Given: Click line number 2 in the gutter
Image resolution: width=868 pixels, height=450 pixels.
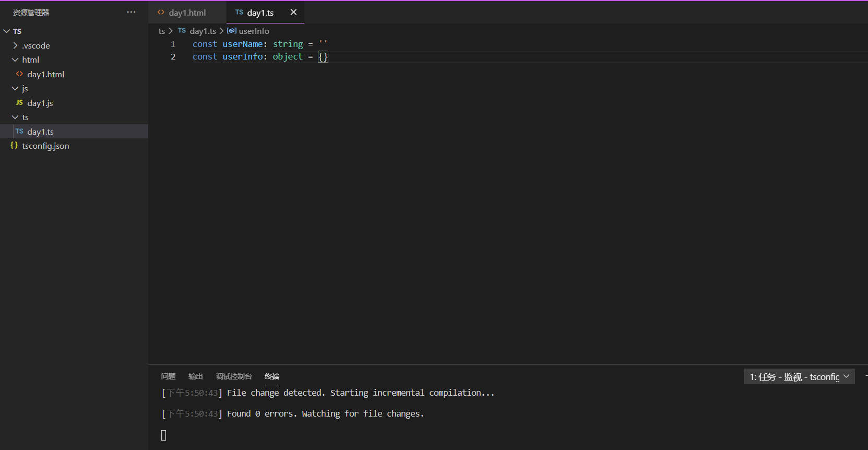Looking at the screenshot, I should [x=173, y=57].
